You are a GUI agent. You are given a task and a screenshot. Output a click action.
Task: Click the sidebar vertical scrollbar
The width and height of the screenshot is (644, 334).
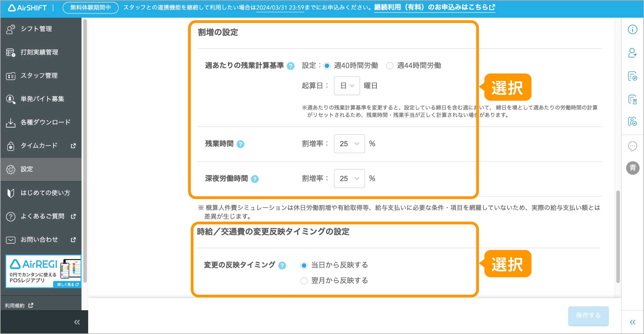click(x=85, y=150)
